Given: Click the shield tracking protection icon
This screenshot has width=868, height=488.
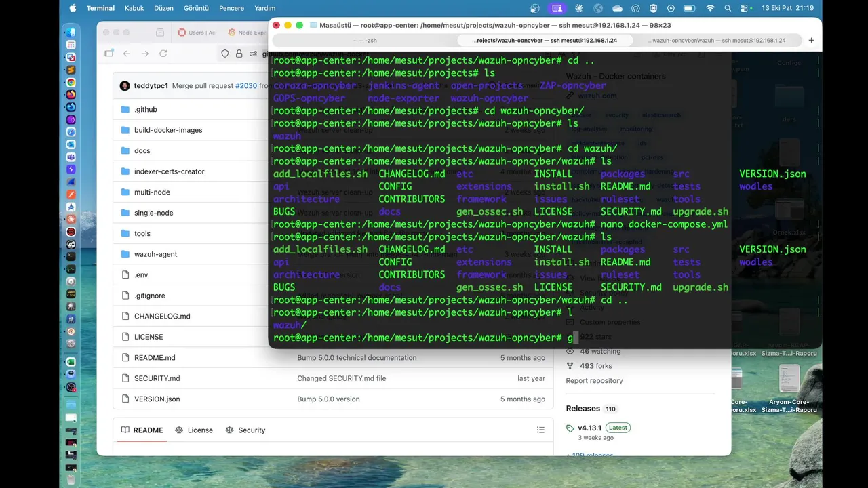Looking at the screenshot, I should 225,54.
